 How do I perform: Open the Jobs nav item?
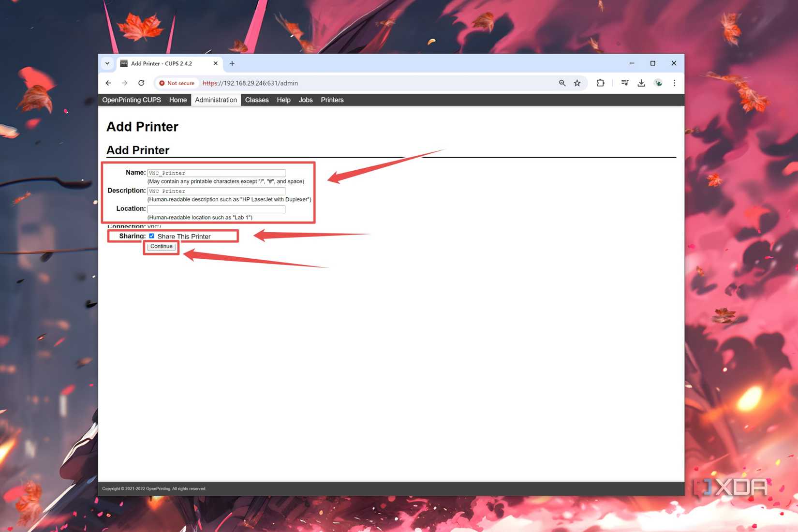point(306,100)
